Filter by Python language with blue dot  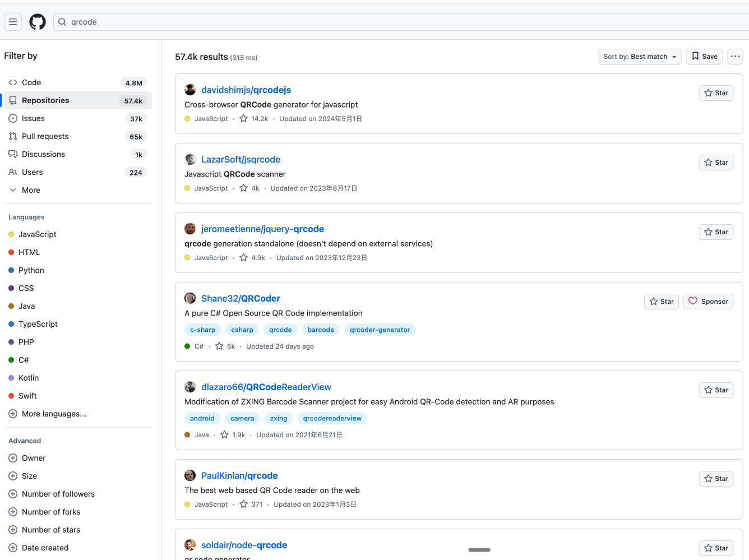(x=31, y=270)
